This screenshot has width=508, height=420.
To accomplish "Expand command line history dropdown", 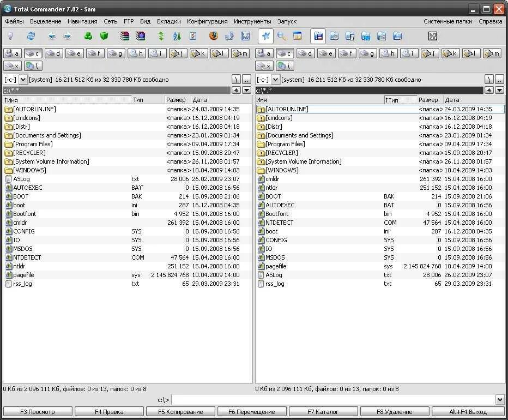I will [x=500, y=400].
